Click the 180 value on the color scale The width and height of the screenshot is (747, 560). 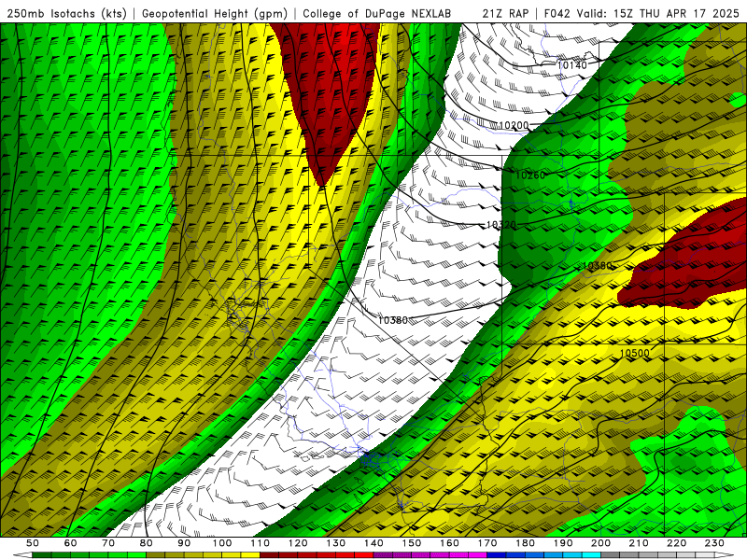pyautogui.click(x=525, y=543)
